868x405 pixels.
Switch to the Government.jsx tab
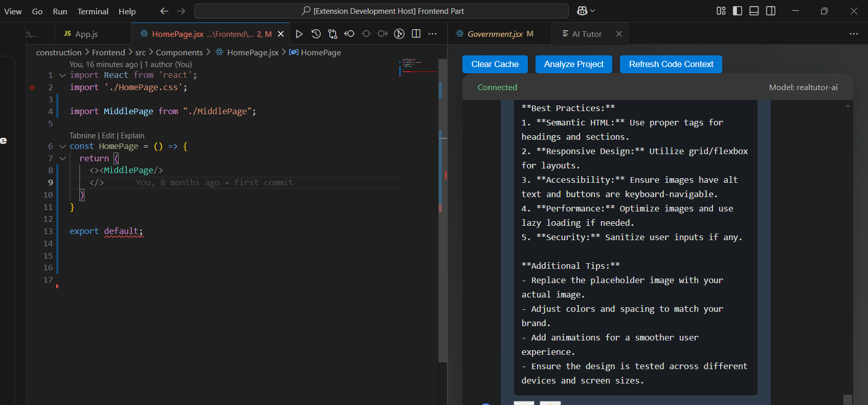[x=495, y=34]
